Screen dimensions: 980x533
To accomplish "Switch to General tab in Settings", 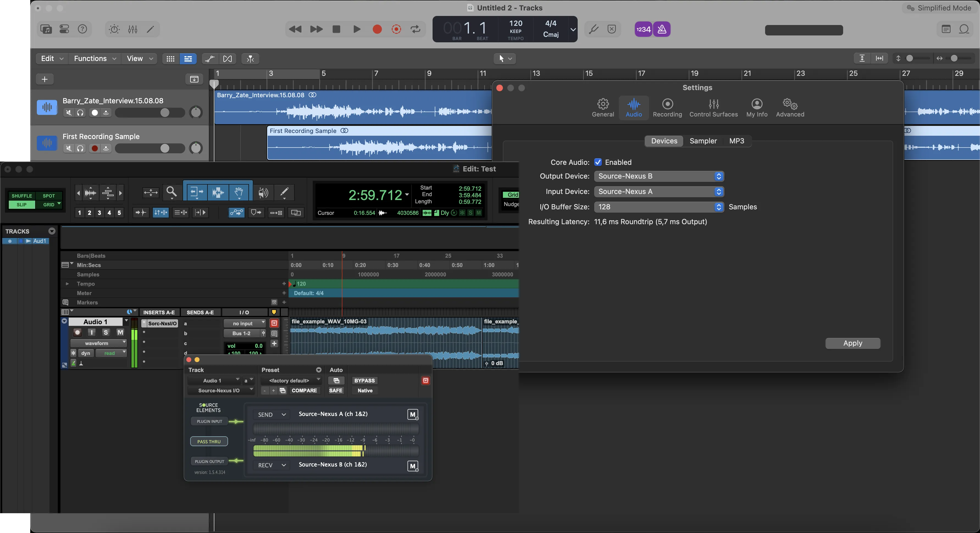I will 603,108.
